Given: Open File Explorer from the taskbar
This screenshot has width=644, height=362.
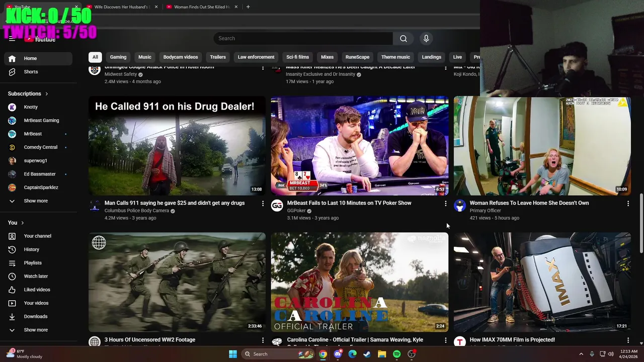Looking at the screenshot, I should (x=382, y=354).
